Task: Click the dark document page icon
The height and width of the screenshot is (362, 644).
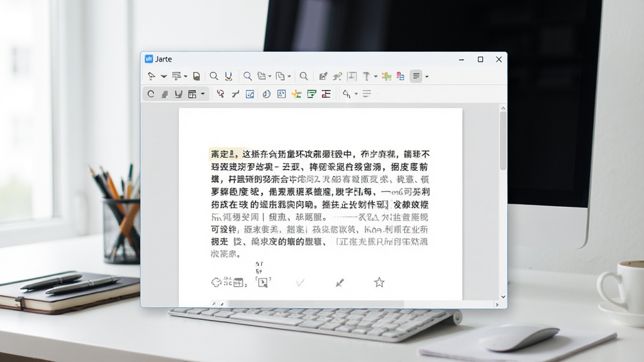Action: tap(197, 76)
